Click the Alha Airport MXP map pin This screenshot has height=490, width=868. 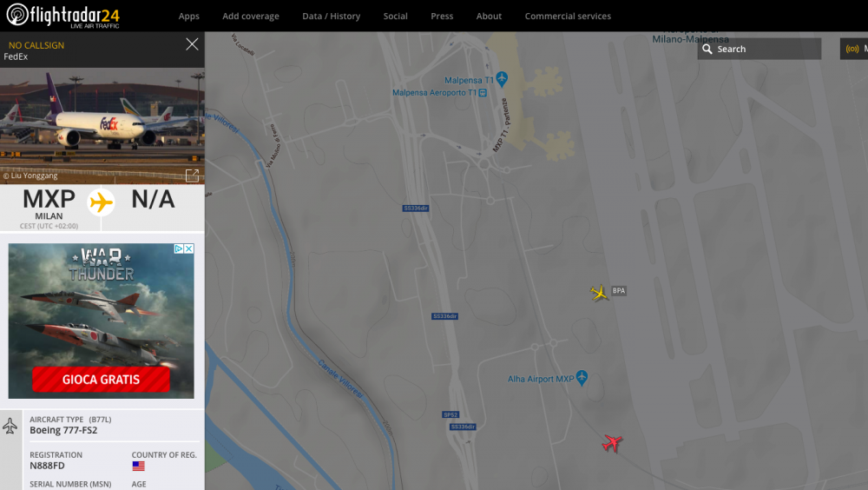pos(582,378)
